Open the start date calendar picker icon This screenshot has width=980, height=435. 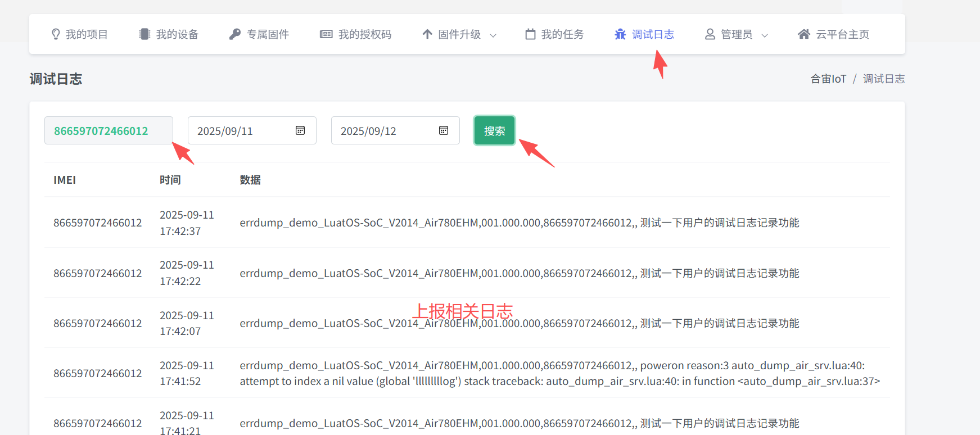pos(300,130)
